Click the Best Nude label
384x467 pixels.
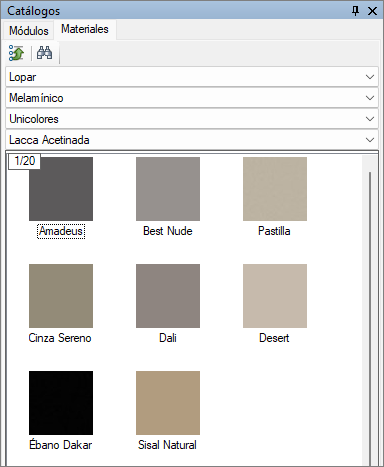tap(168, 231)
